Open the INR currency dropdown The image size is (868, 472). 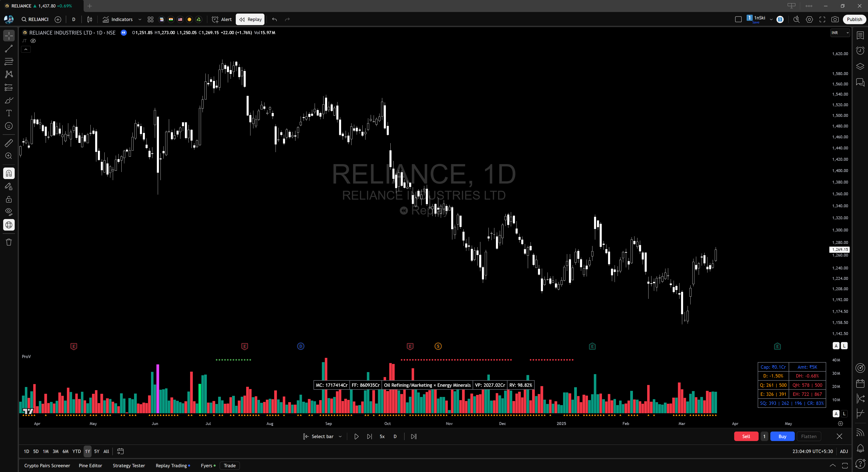(840, 33)
